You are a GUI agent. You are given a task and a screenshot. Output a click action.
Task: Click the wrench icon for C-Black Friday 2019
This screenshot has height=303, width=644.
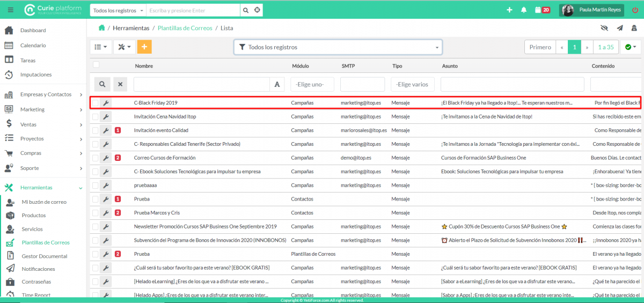coord(106,102)
